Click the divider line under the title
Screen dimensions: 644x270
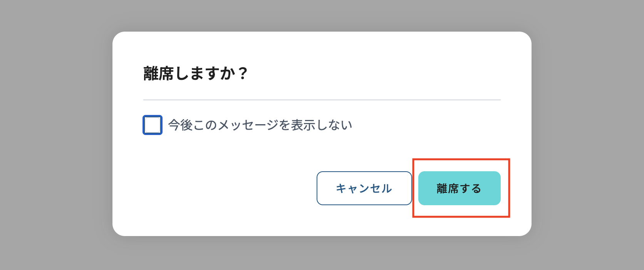[x=321, y=100]
